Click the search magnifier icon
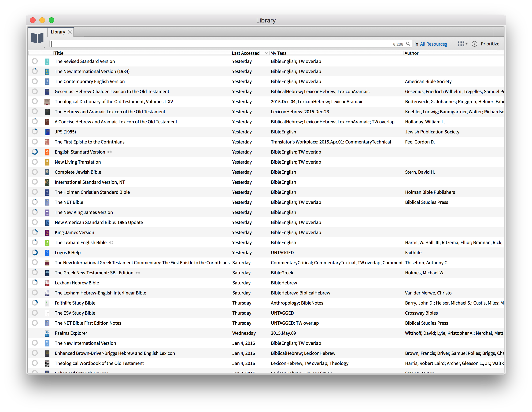The image size is (532, 412). coord(408,44)
